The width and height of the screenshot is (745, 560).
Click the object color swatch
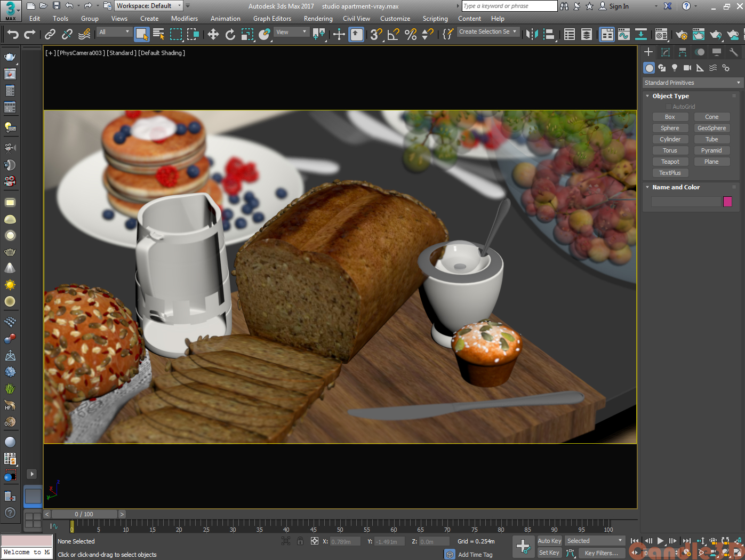[x=727, y=202]
